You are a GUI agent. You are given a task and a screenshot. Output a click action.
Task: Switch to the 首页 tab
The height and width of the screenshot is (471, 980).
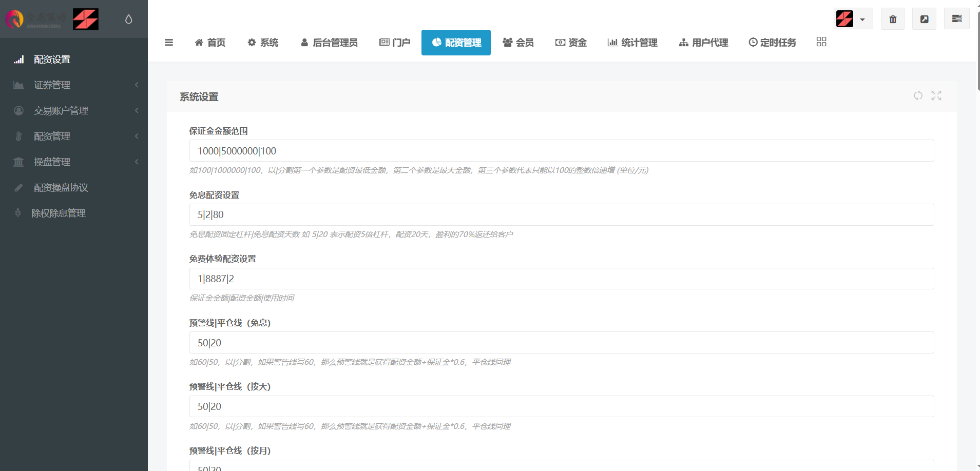(x=210, y=43)
